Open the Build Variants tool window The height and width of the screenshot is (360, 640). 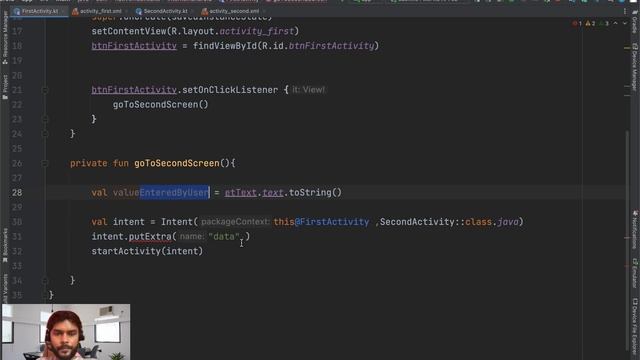coord(5,288)
